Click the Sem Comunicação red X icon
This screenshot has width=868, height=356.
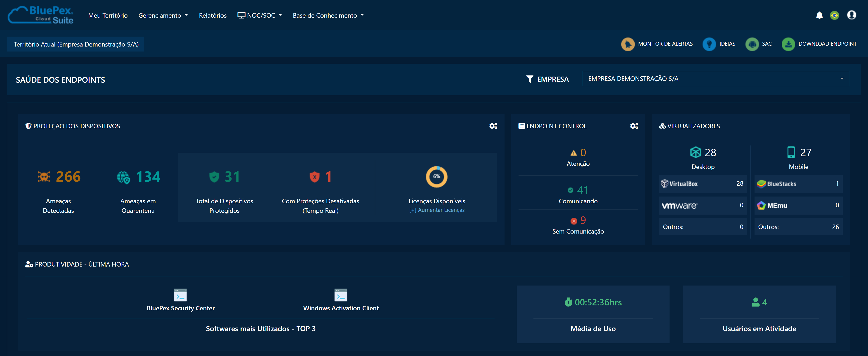pyautogui.click(x=574, y=221)
